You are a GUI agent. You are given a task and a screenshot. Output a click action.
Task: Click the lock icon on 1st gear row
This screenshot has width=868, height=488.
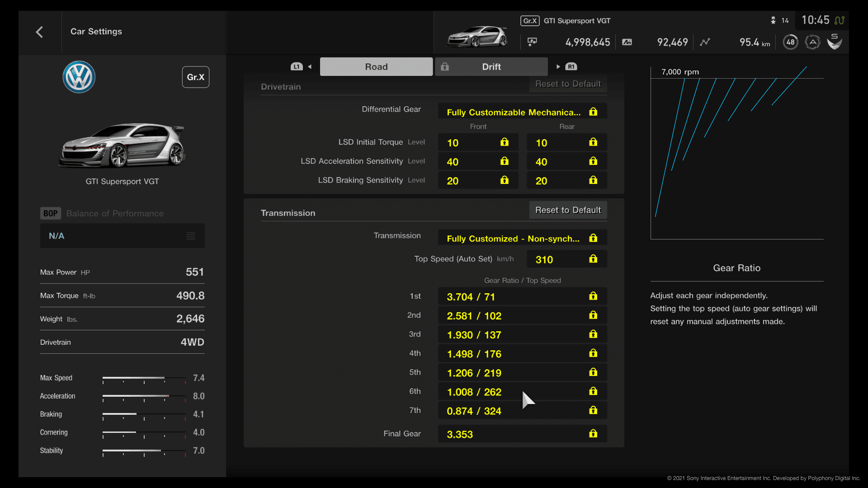tap(593, 296)
